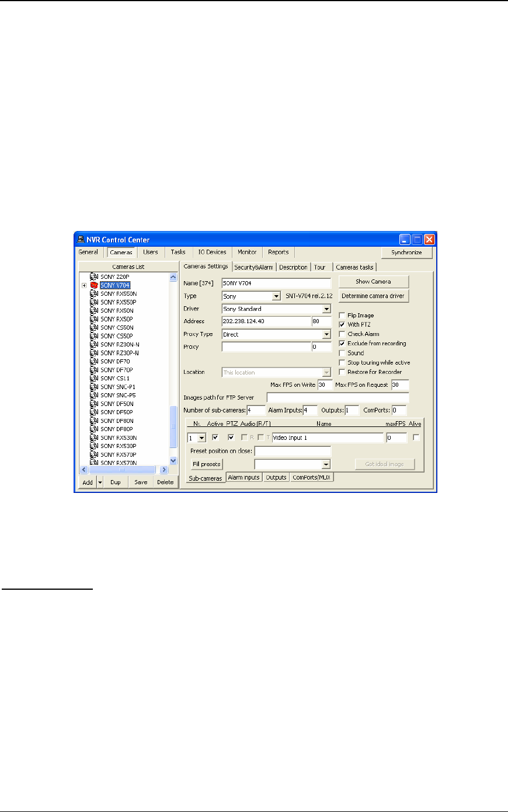Click the camera icon beside SONY DF80N
This screenshot has height=812, width=508.
pos(94,421)
